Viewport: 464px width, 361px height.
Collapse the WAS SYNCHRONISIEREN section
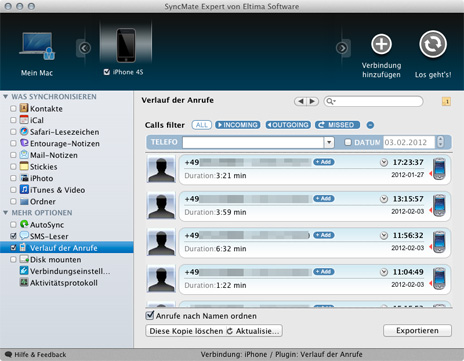coord(6,97)
